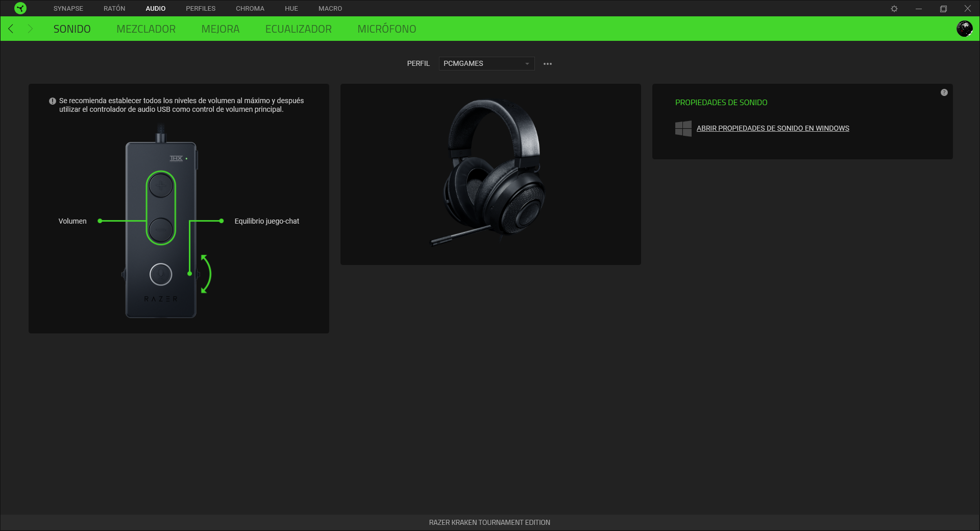
Task: Maximize or restore the Synapse window
Action: [x=943, y=9]
